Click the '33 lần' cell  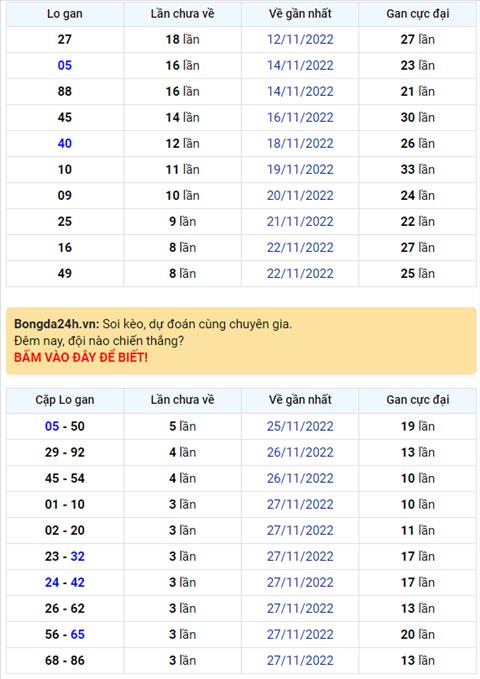click(418, 169)
